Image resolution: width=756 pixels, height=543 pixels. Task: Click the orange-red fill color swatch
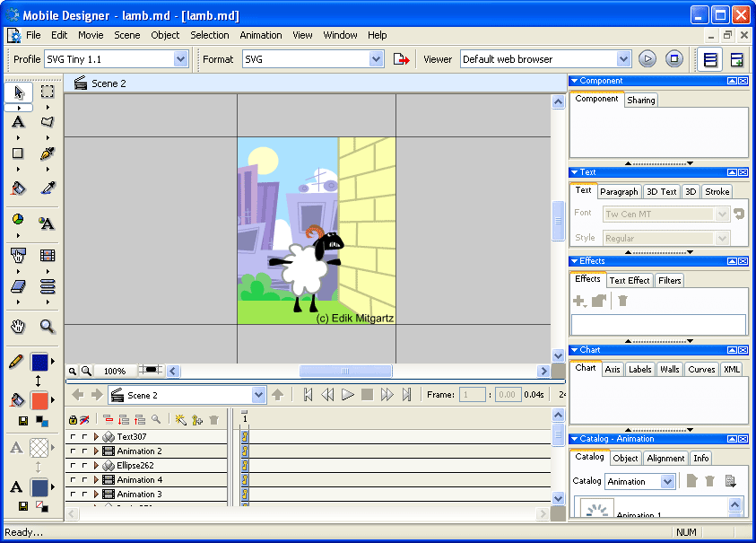point(39,400)
